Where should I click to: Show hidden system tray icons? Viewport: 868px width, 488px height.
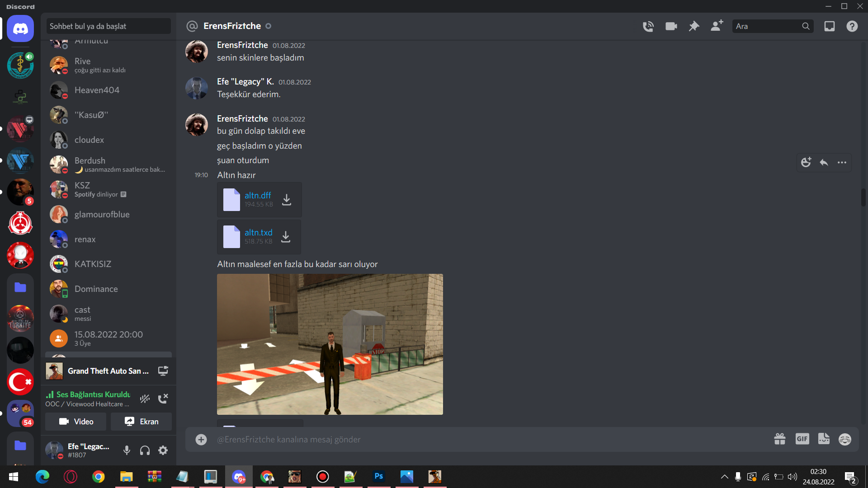(x=724, y=477)
